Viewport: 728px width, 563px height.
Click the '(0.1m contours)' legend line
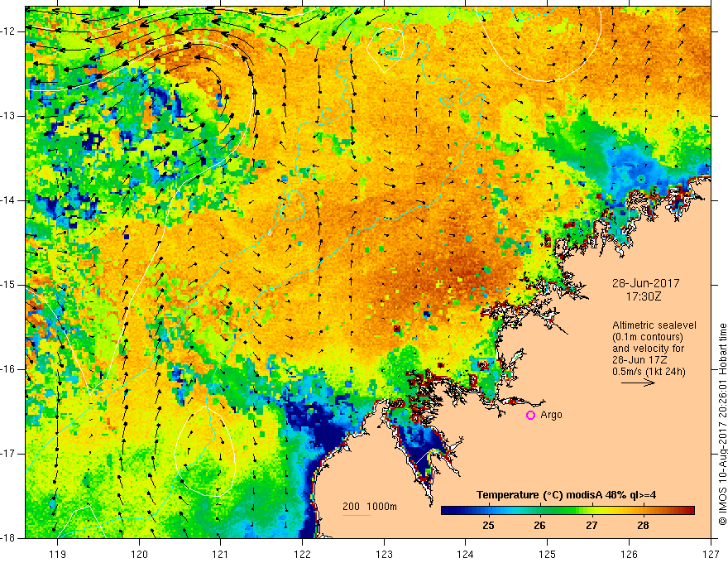click(x=648, y=337)
